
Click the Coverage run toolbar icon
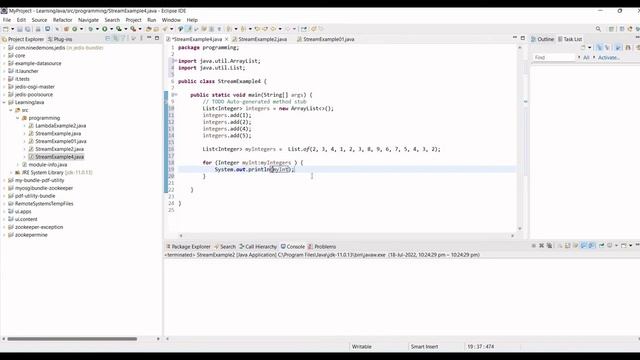[x=119, y=29]
